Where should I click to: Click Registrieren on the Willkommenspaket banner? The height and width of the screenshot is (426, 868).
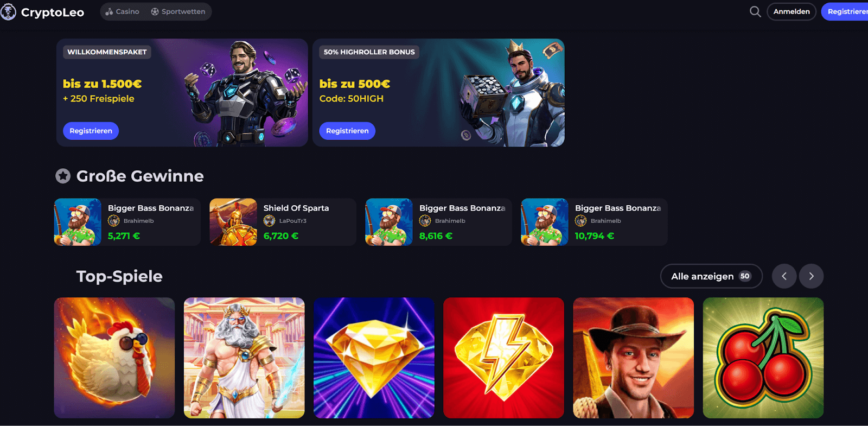(x=91, y=131)
